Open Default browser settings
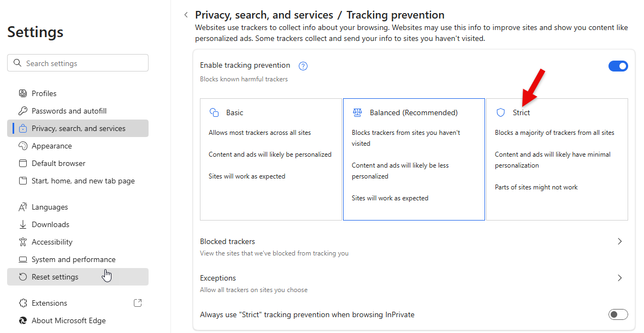This screenshot has height=333, width=644. [x=78, y=163]
